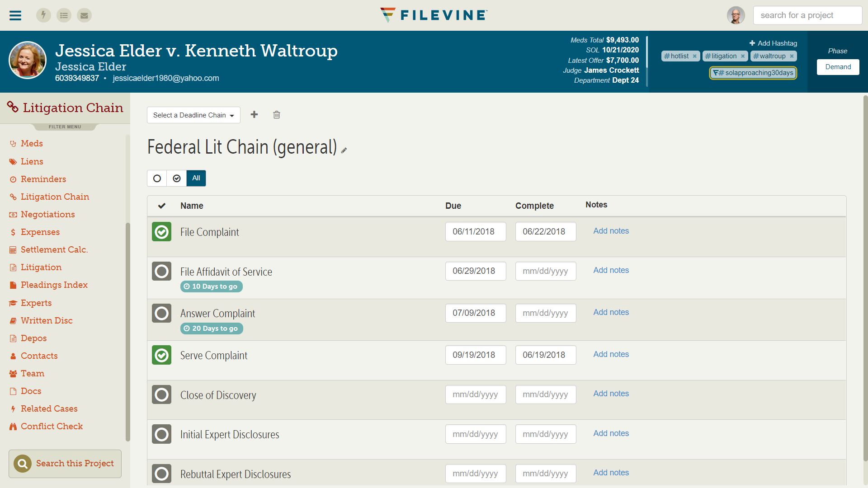This screenshot has height=488, width=868.
Task: Open the envelope messages icon
Action: (x=84, y=15)
